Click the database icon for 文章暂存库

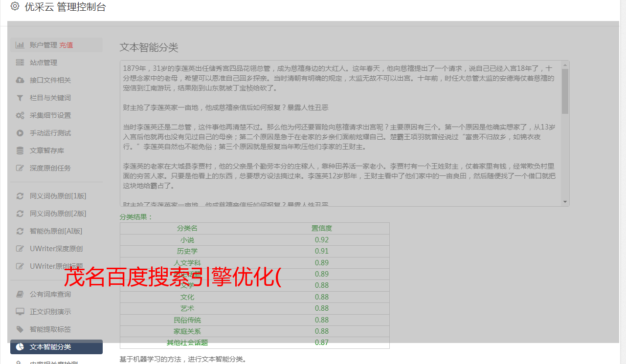coord(20,150)
